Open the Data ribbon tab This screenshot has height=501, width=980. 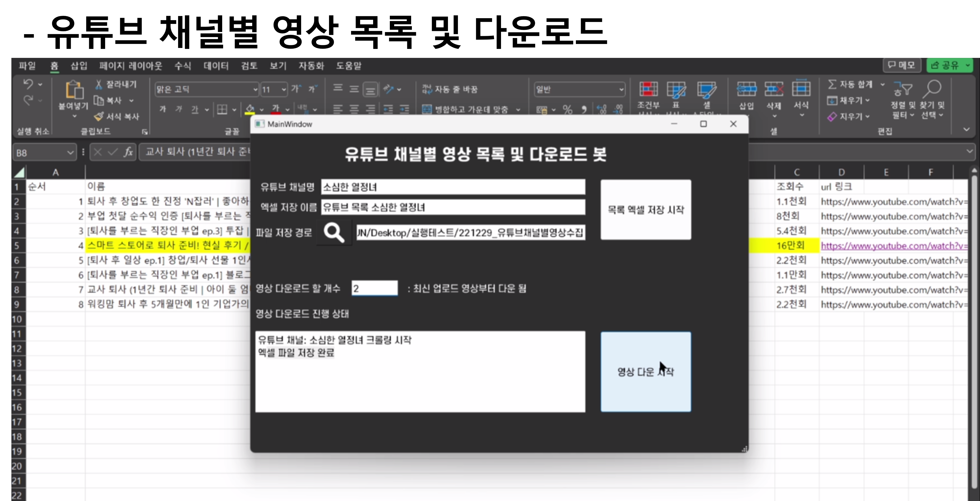point(216,66)
